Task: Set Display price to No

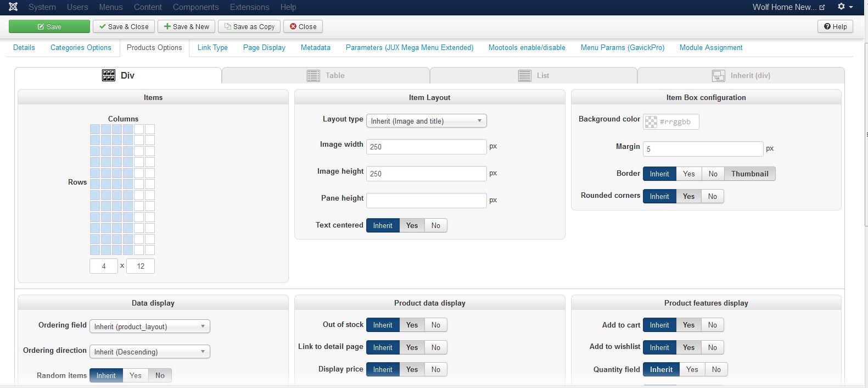Action: [436, 369]
